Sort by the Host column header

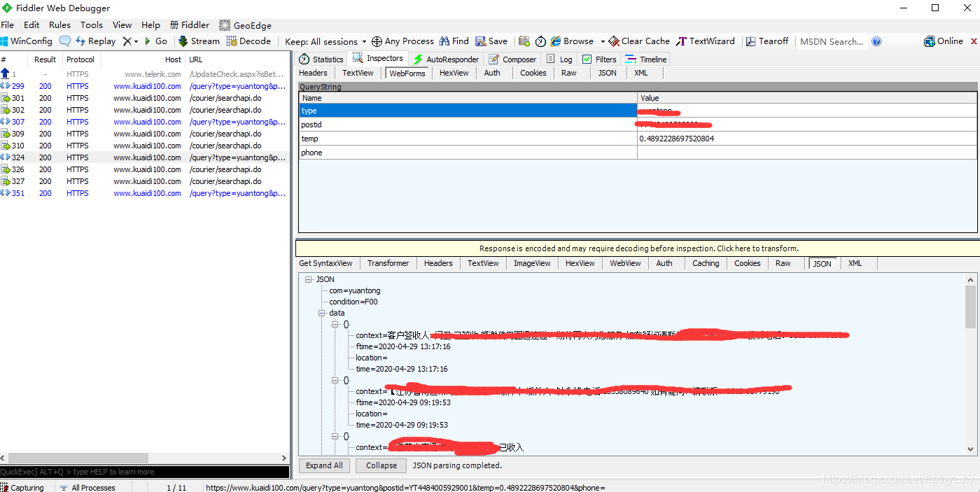(x=143, y=59)
